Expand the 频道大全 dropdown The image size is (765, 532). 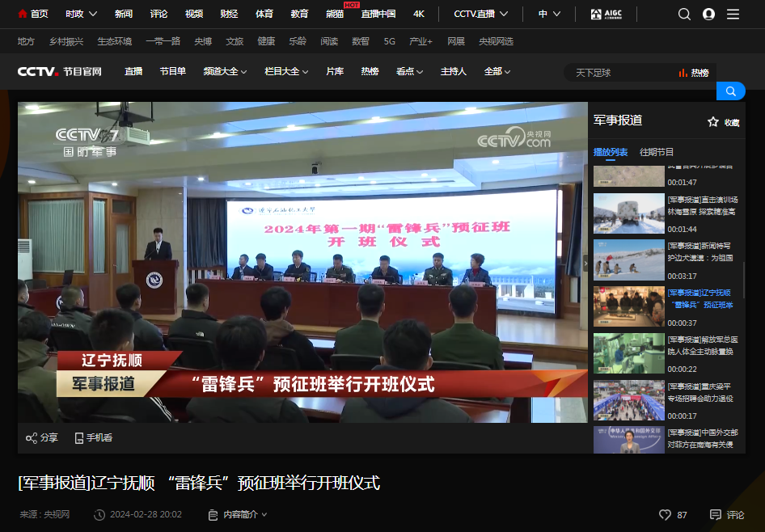coord(225,71)
